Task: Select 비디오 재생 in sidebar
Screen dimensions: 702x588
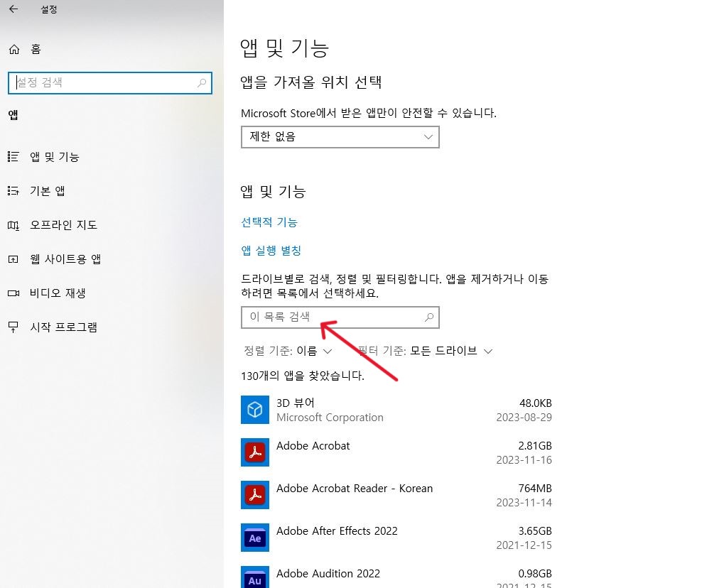Action: 58,293
